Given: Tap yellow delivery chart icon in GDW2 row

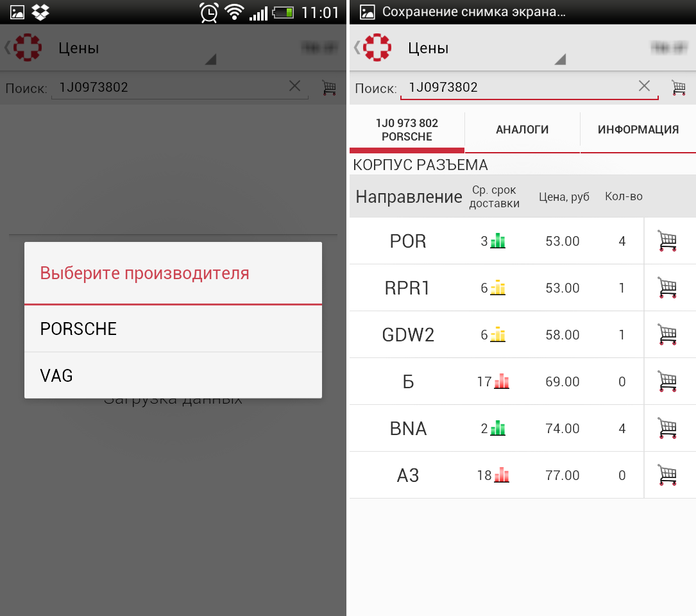Looking at the screenshot, I should 498,334.
